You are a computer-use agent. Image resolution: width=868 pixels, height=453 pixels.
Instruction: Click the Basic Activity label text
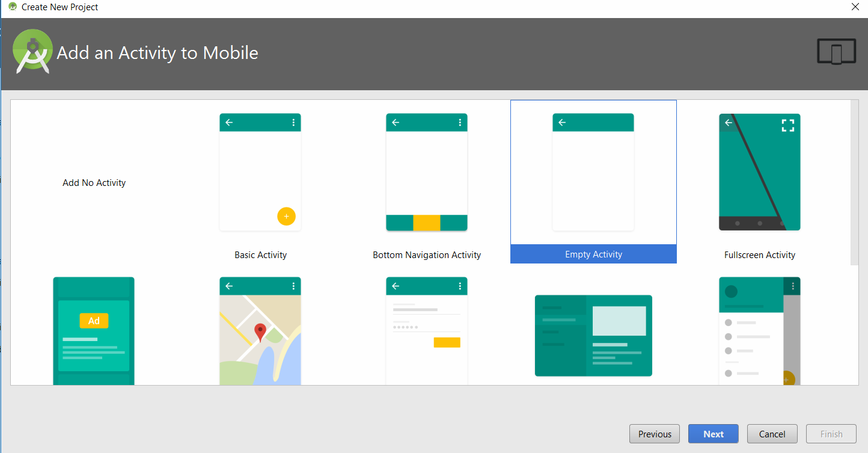coord(261,255)
